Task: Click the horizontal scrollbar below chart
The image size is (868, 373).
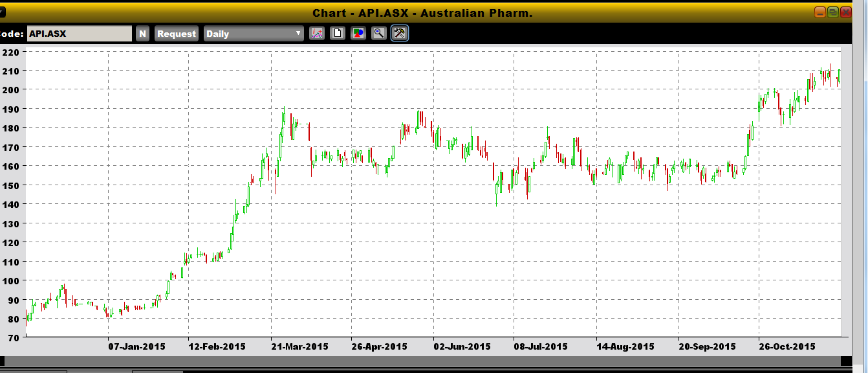Action: [x=424, y=361]
